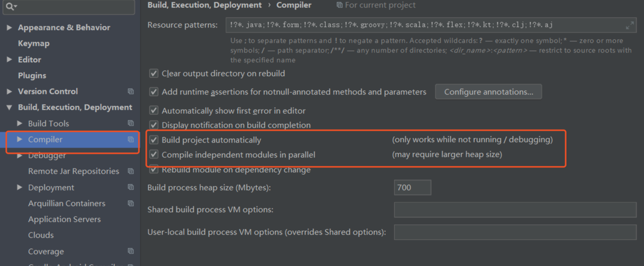
Task: Collapse the Build, Execution, Deployment section
Action: [x=9, y=107]
